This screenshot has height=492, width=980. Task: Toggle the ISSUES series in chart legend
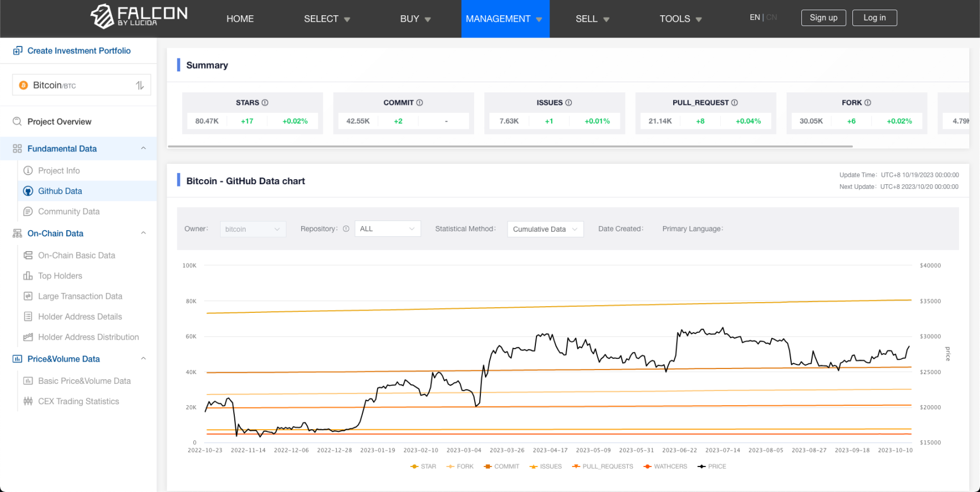(x=546, y=466)
